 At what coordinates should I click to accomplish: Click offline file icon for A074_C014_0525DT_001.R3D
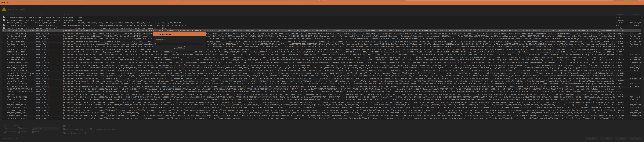4,25
